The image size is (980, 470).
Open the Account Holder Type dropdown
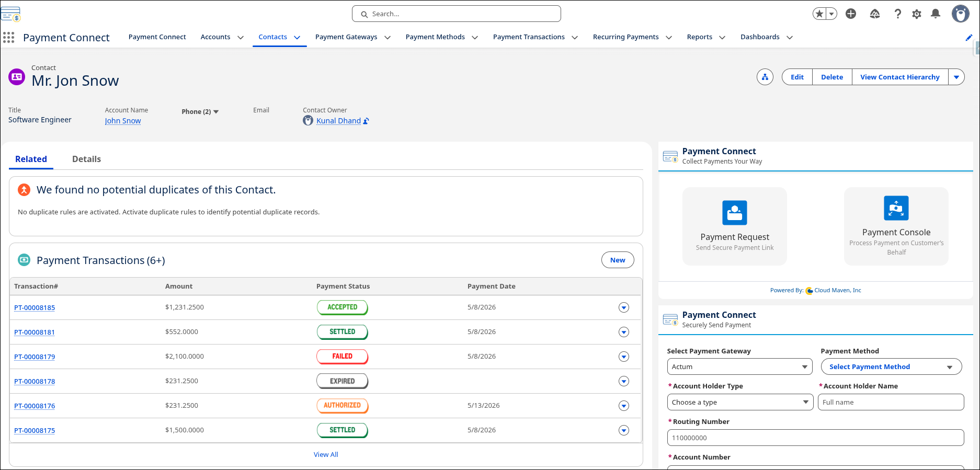[x=740, y=403]
